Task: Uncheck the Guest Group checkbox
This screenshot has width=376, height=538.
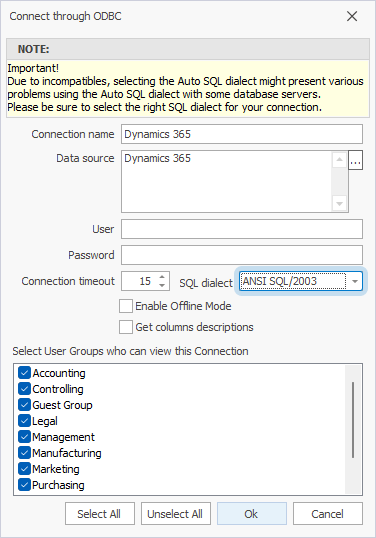Action: tap(24, 405)
